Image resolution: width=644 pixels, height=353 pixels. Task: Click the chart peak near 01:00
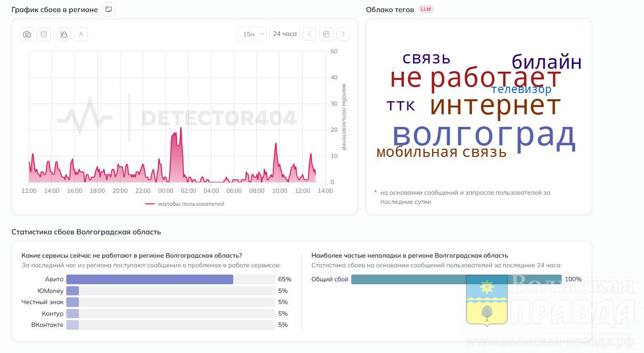180,128
